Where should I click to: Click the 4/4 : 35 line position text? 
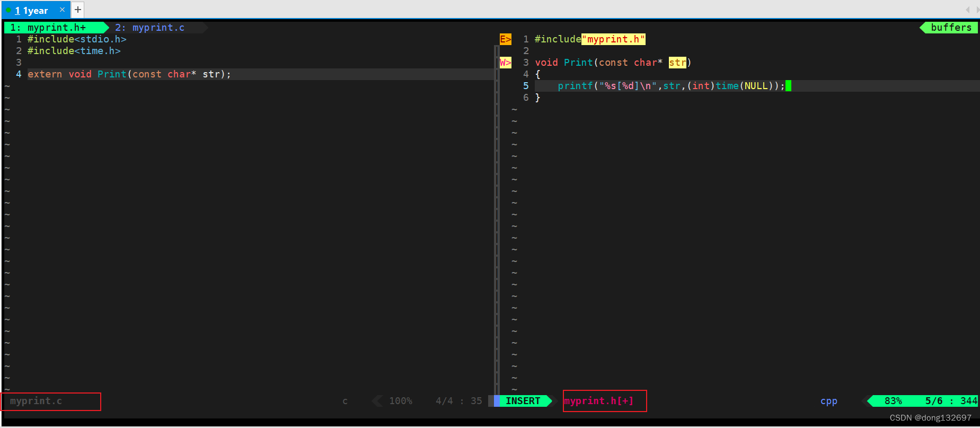(x=459, y=401)
